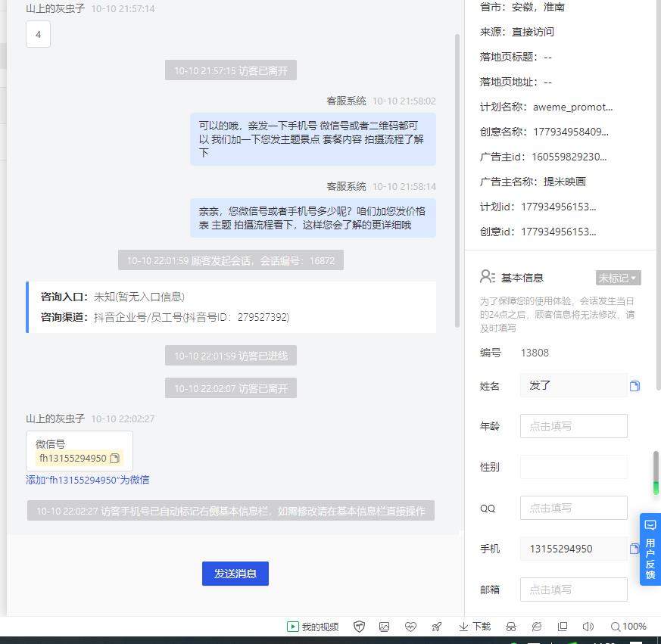
Task: Copy the WeChat ID fh13155294950
Action: click(x=114, y=458)
